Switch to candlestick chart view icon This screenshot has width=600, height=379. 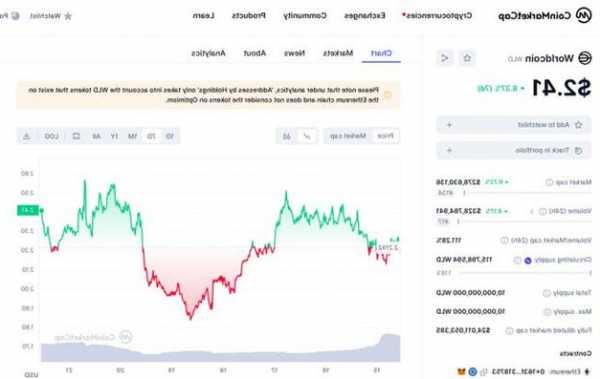point(286,136)
